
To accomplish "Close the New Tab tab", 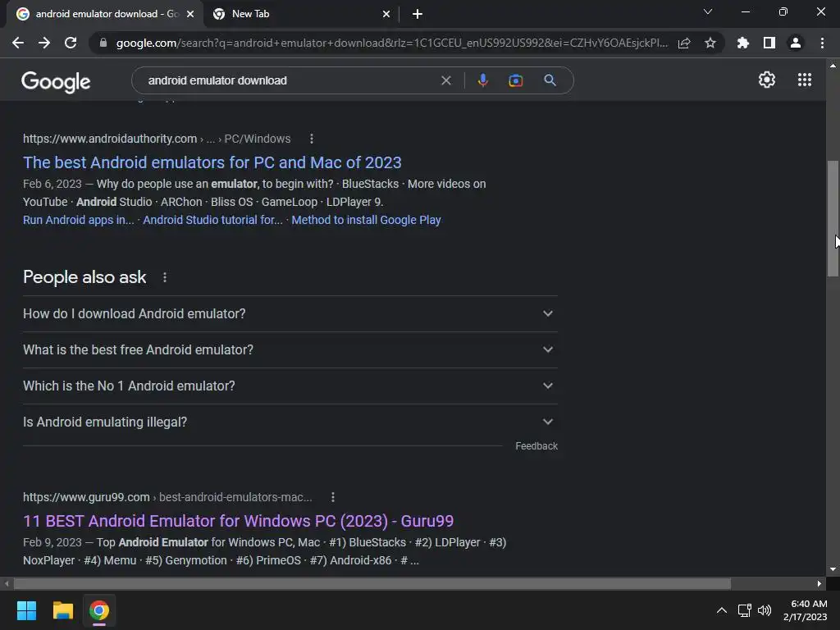I will 386,14.
